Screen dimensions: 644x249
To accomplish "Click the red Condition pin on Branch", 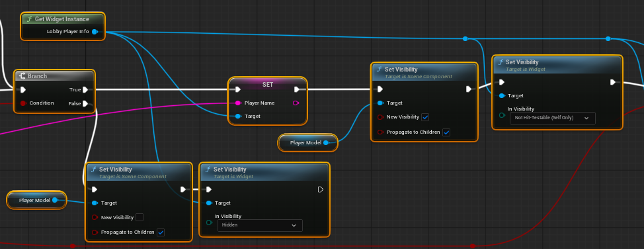I will coord(23,103).
